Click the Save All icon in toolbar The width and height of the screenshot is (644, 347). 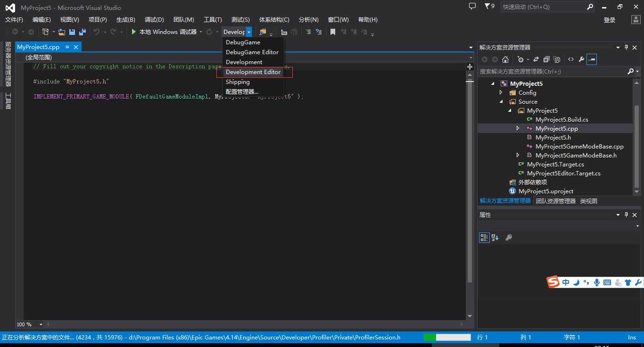point(83,32)
